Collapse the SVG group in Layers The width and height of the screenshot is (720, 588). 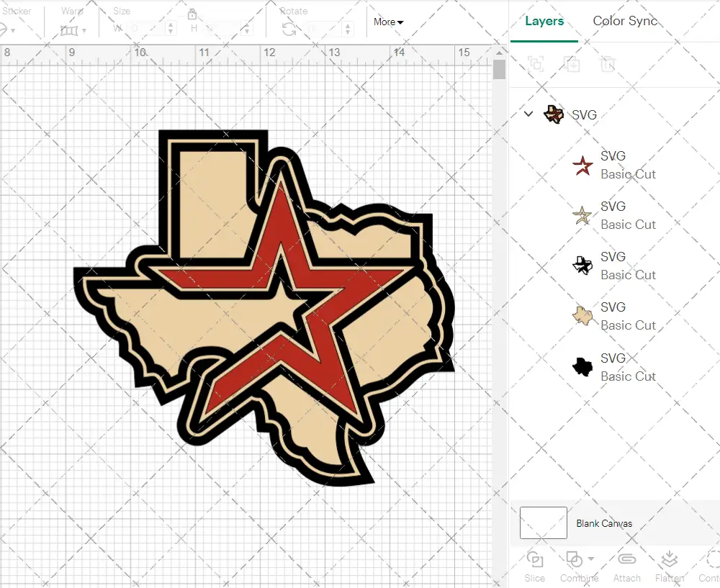tap(528, 114)
